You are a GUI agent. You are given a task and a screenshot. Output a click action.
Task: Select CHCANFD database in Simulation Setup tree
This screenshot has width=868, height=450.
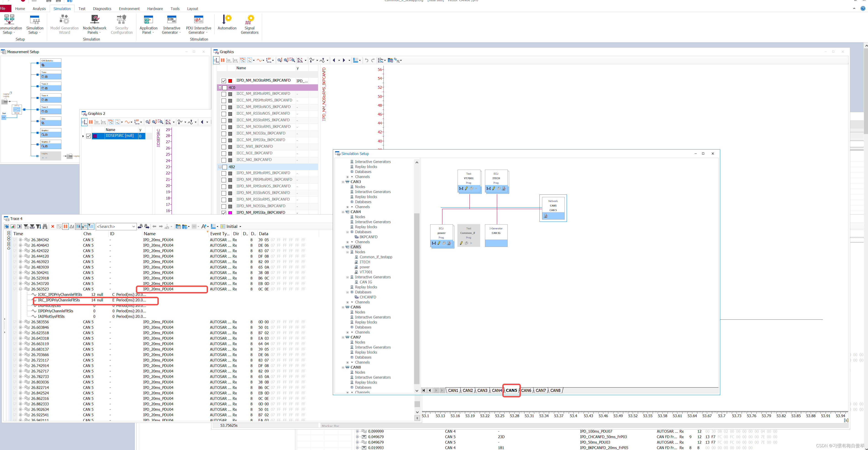tap(368, 297)
